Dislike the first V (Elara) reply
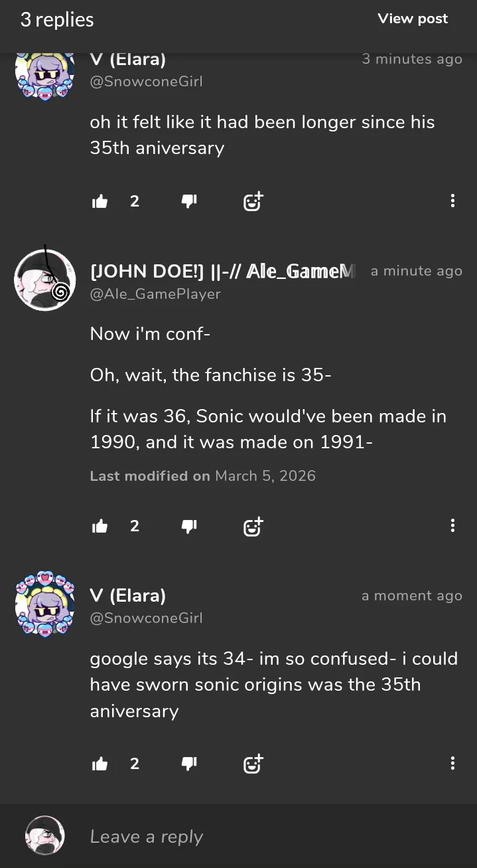 tap(189, 201)
